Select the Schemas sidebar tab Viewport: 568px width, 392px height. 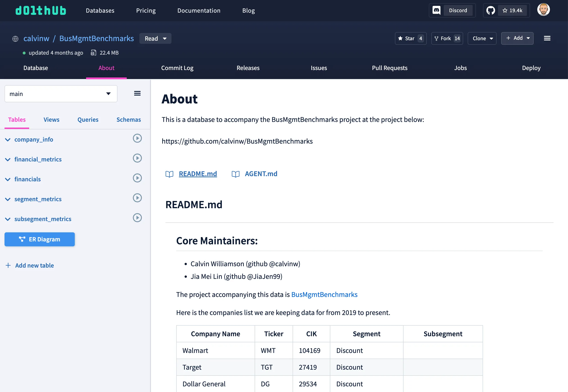129,120
